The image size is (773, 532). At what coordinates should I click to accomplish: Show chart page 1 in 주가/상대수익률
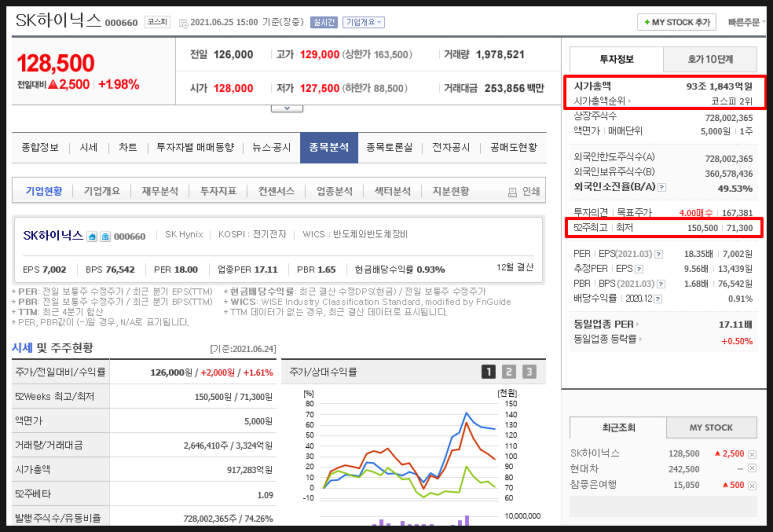tap(488, 372)
